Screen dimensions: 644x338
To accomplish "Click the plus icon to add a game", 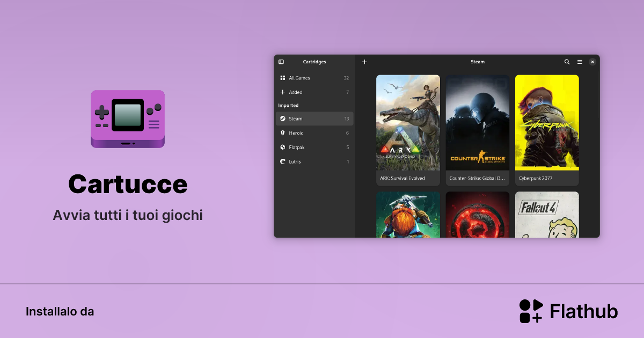I will click(364, 62).
